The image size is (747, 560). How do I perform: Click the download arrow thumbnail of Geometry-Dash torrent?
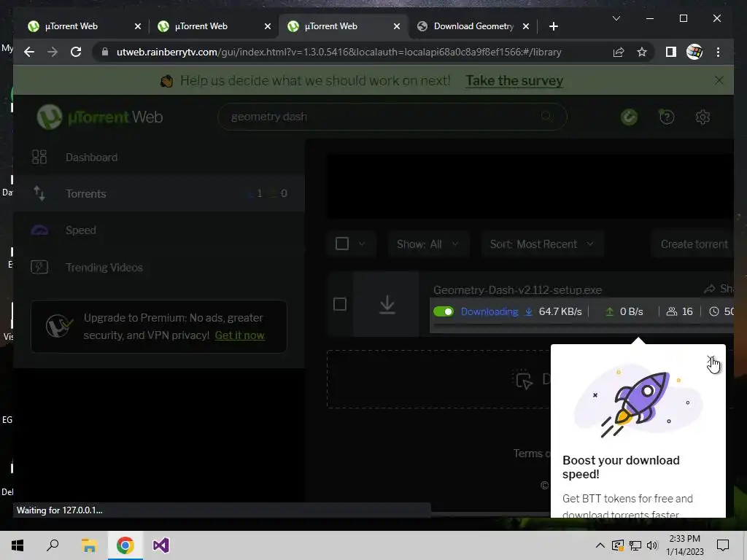coord(387,304)
